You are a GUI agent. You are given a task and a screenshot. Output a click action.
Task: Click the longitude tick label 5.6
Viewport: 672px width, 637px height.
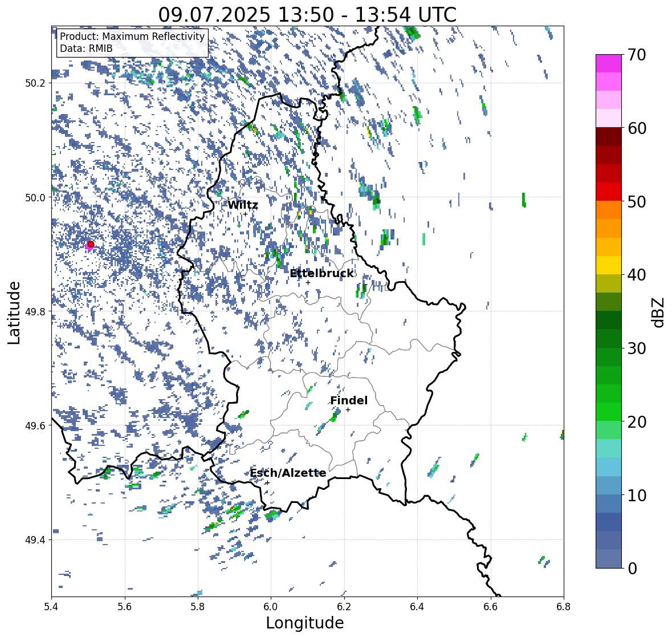[x=125, y=607]
